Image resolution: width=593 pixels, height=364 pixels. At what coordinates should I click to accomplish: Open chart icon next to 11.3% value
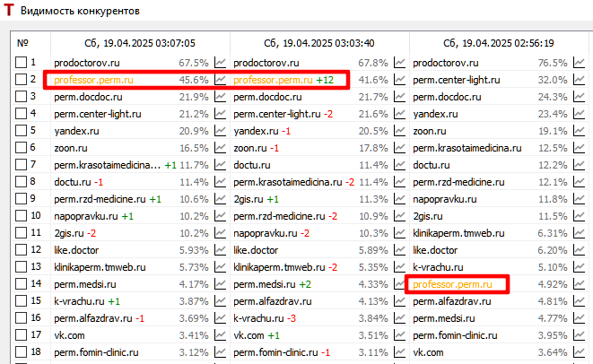399,198
